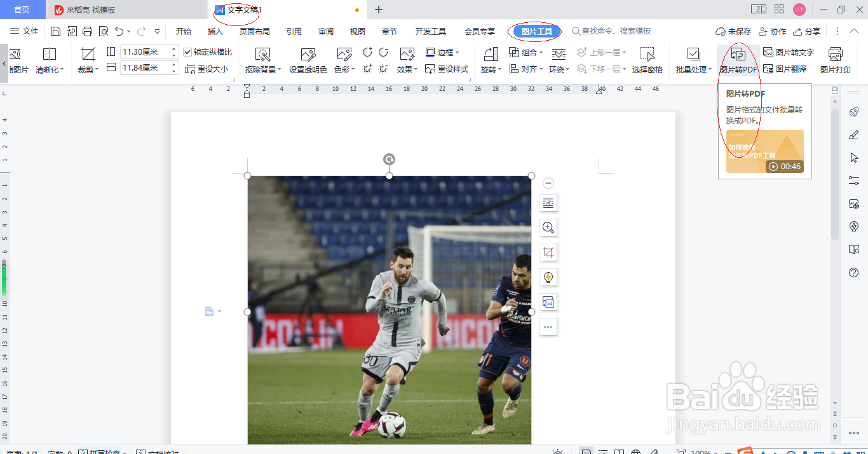Viewport: 868px width, 454px height.
Task: Open the 插入 ribbon tab
Action: coord(215,31)
